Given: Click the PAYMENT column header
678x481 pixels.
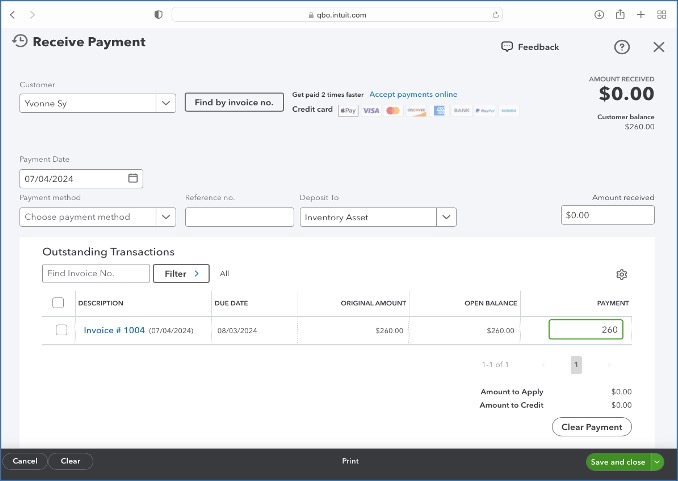Looking at the screenshot, I should [613, 303].
